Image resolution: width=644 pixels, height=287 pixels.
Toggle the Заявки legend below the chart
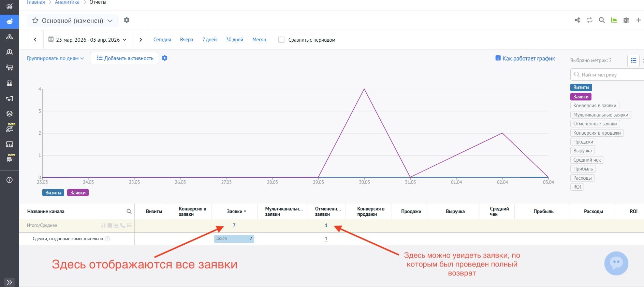coord(78,193)
